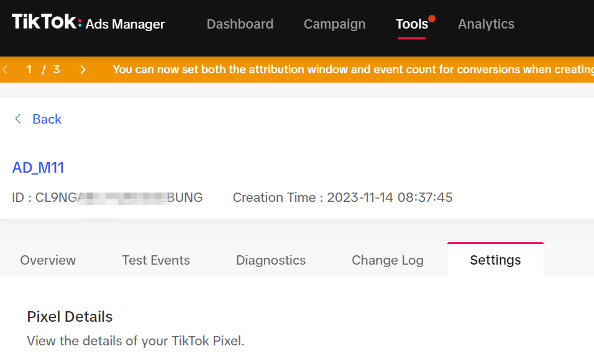The width and height of the screenshot is (594, 364).
Task: Click the back chevron beside Back link
Action: pos(18,119)
